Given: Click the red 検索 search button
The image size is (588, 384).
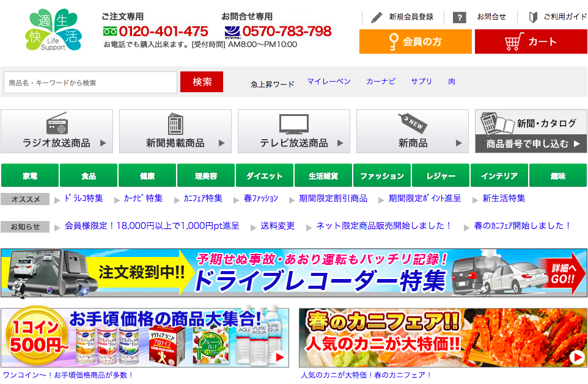Looking at the screenshot, I should click(x=202, y=82).
